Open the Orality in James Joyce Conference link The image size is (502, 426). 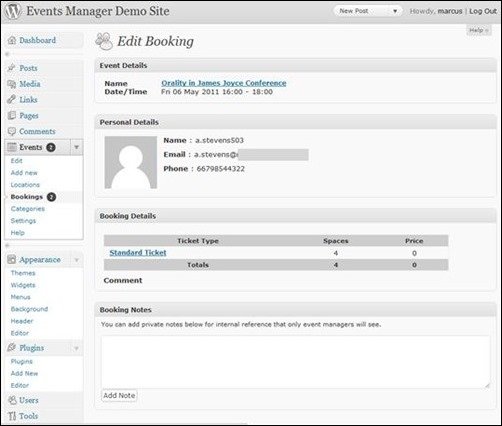click(x=224, y=83)
